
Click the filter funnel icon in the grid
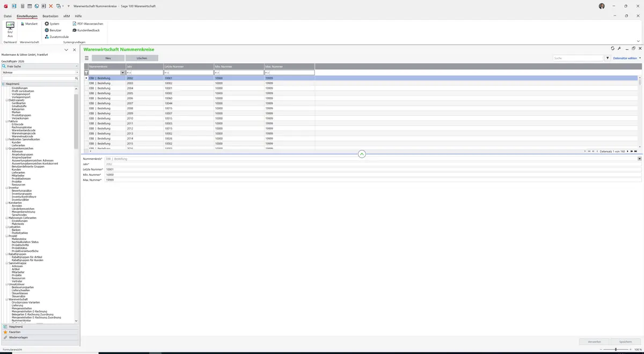coord(86,72)
